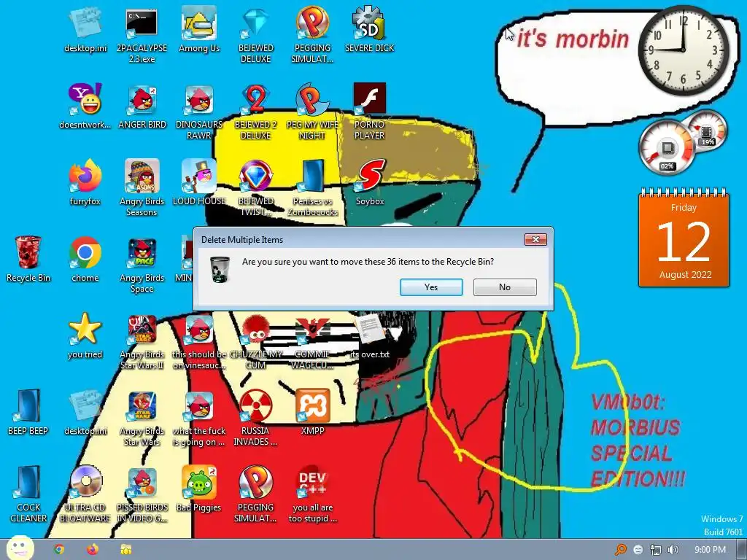Screen dimensions: 747x560
Task: Select the what is going on... Angry Birds icon
Action: click(x=199, y=418)
